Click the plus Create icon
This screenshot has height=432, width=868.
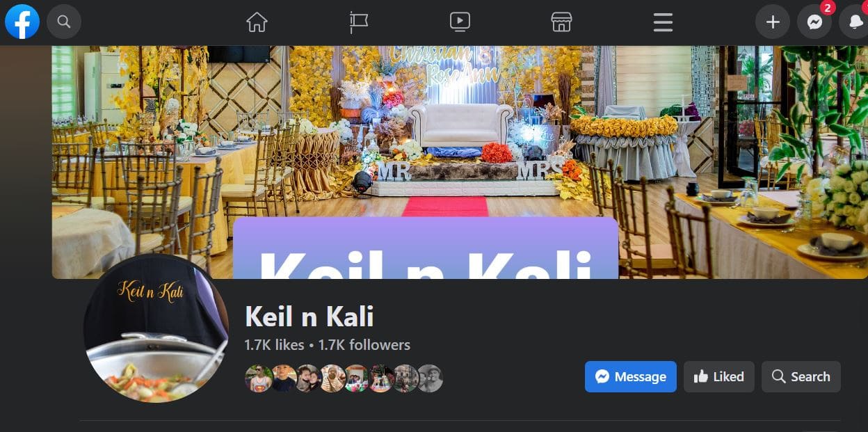coord(773,22)
